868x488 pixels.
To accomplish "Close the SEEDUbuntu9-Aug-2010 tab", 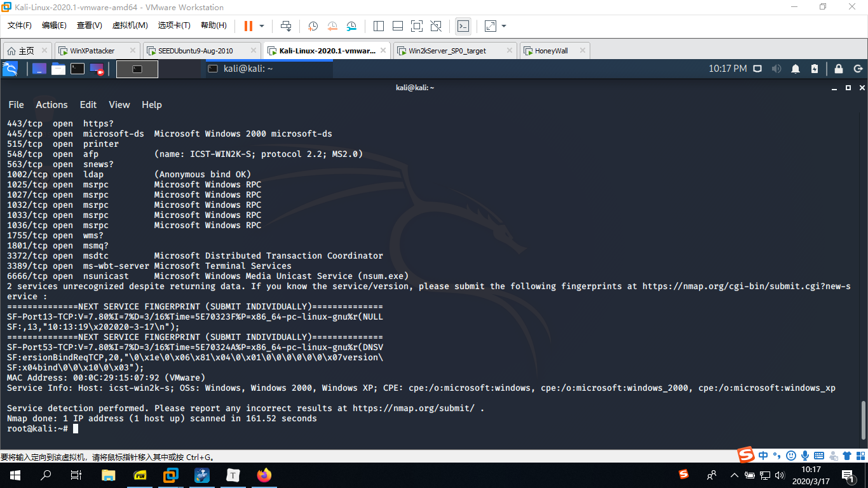I will pos(253,51).
